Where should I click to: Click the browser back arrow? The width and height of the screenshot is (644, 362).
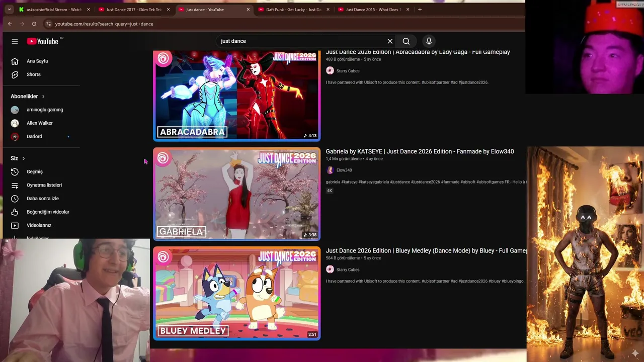10,24
